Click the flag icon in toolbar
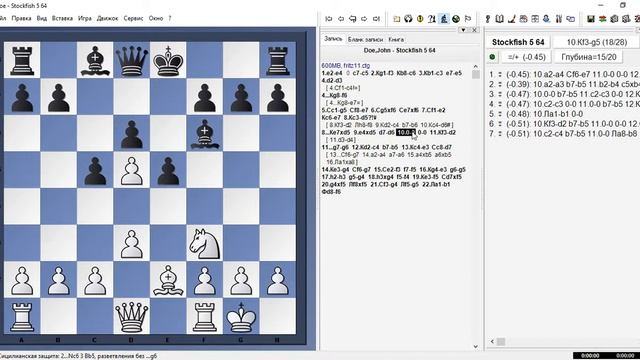Screen dimensions: 640x360 [x=468, y=19]
